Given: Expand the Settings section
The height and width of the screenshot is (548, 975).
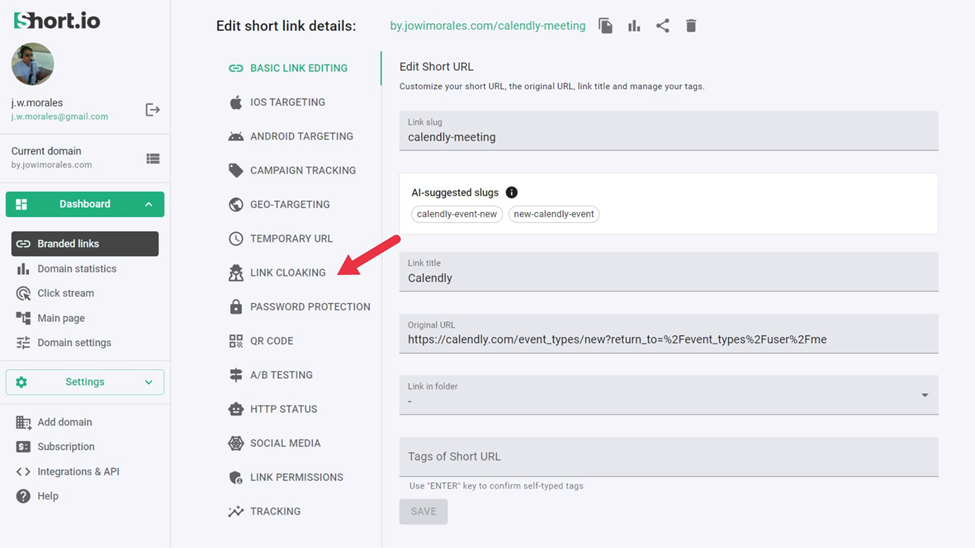Looking at the screenshot, I should 85,382.
